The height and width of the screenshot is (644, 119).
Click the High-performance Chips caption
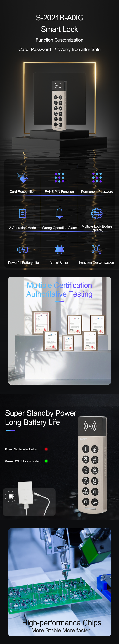click(x=62, y=623)
